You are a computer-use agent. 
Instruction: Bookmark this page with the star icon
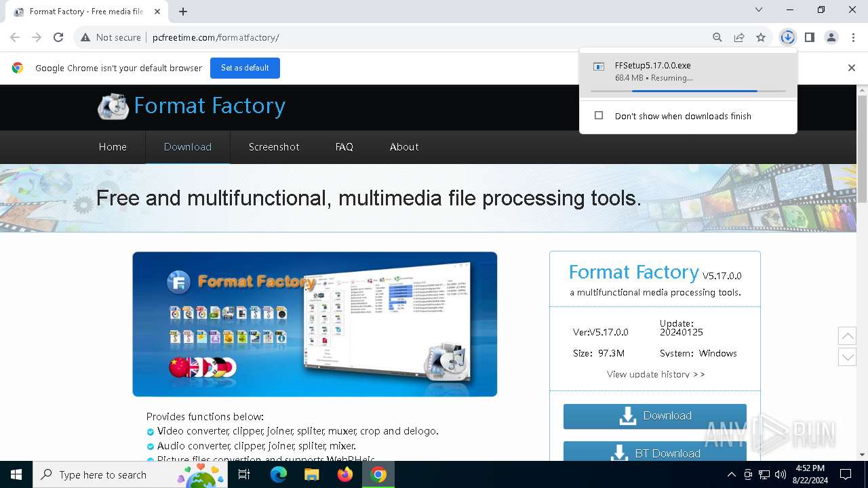(761, 37)
